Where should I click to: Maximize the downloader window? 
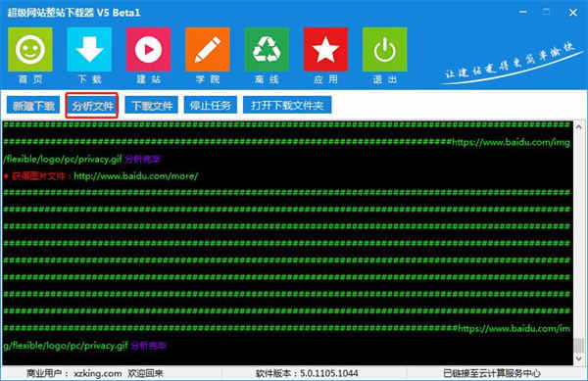(546, 13)
